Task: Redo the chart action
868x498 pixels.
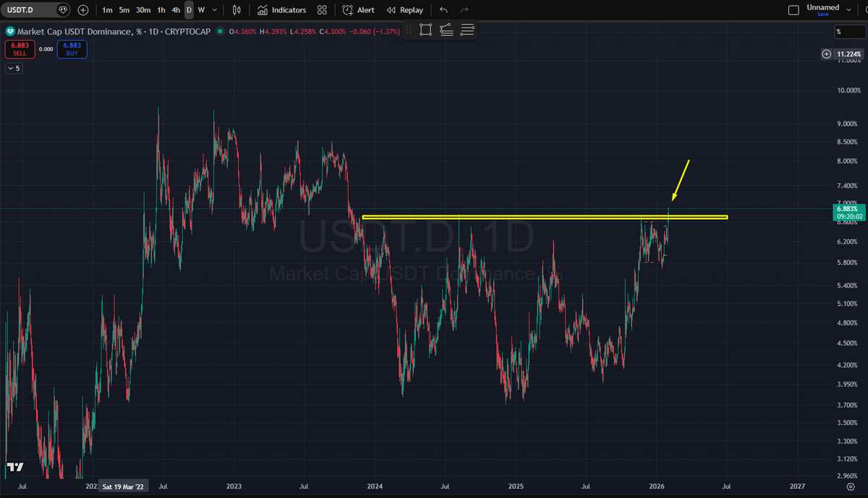Action: tap(464, 10)
